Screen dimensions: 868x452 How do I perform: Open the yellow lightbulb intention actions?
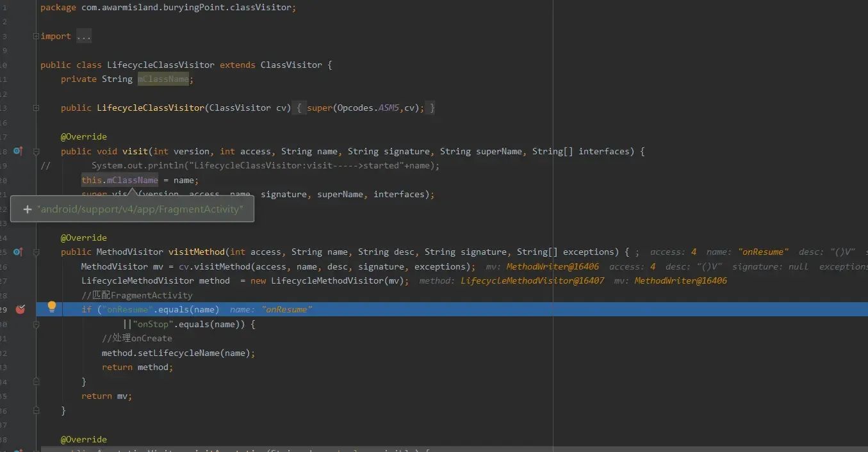tap(52, 307)
